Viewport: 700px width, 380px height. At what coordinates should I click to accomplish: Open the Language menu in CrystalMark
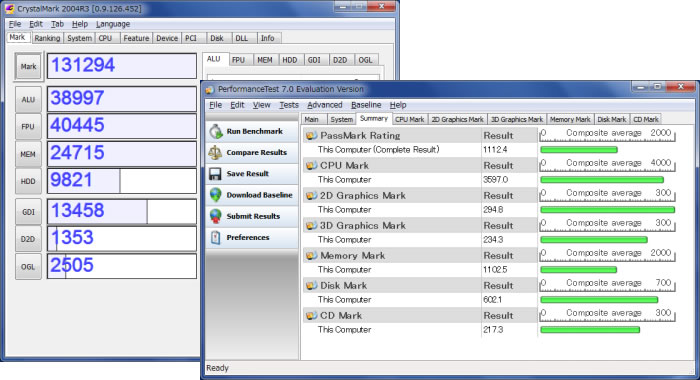(x=113, y=24)
